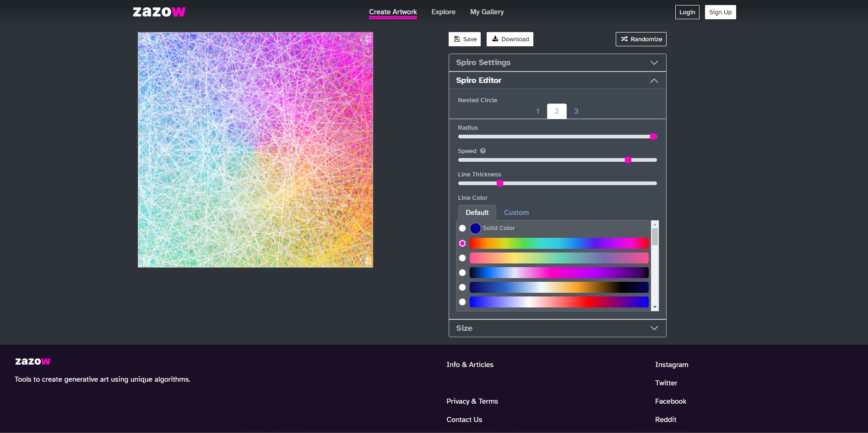
Task: Open the Reddit link
Action: pos(666,420)
